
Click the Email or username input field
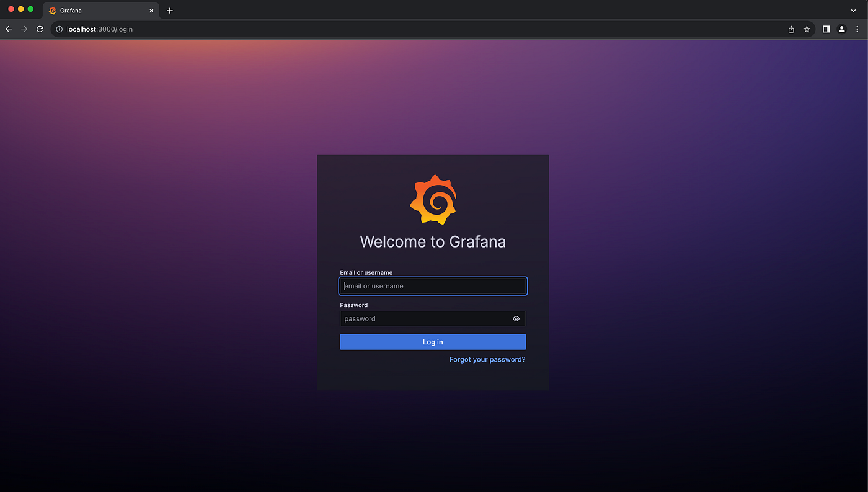433,286
